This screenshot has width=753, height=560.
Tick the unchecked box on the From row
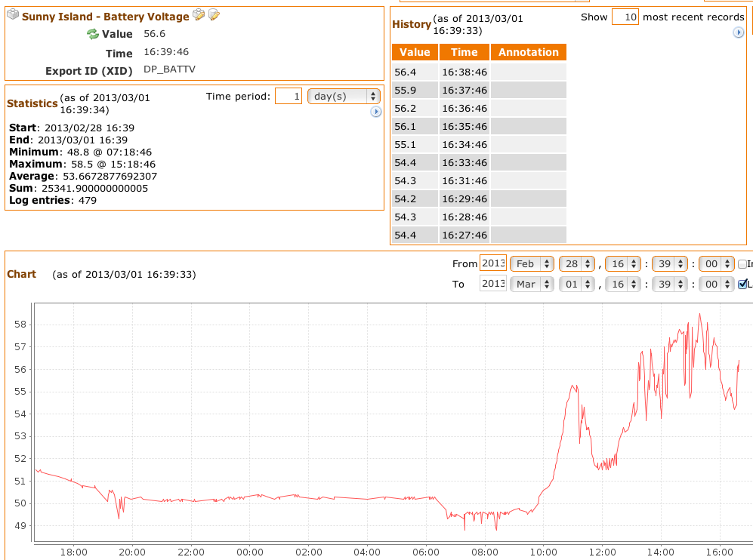point(742,264)
